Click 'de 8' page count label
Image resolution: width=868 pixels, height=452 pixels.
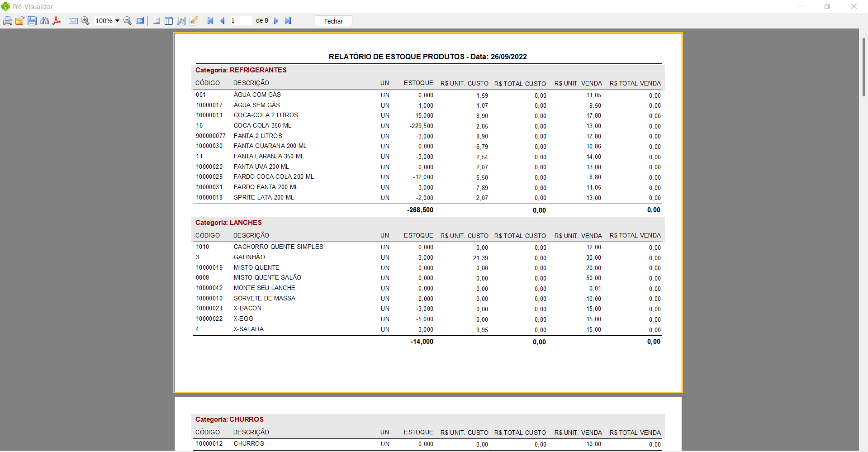click(x=262, y=20)
